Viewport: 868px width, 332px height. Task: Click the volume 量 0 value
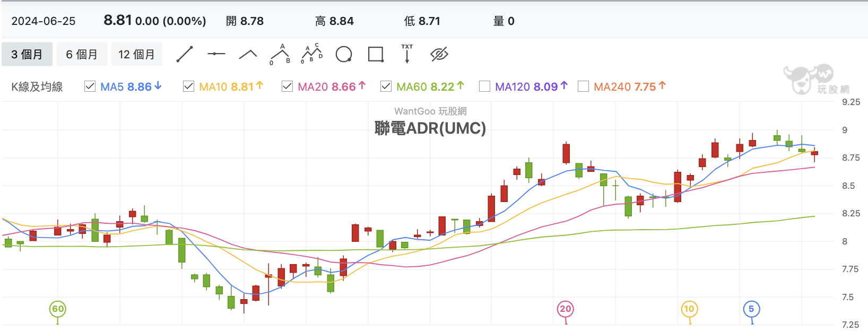504,21
